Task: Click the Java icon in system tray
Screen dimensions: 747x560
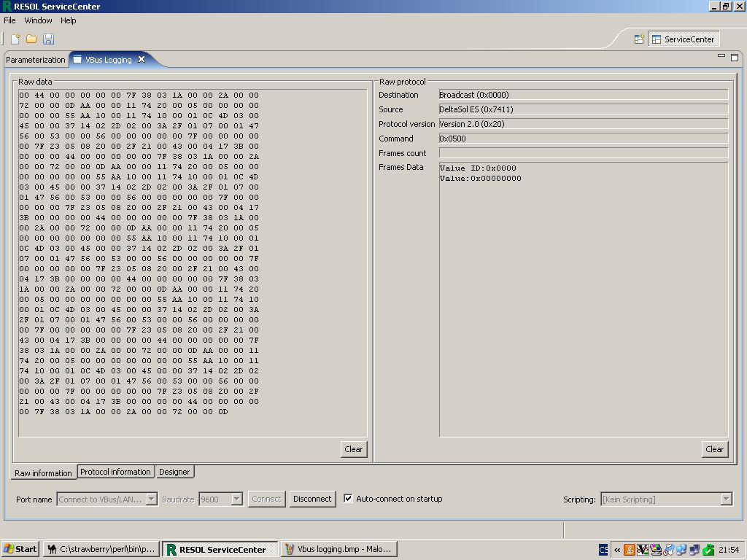Action: coord(629,550)
